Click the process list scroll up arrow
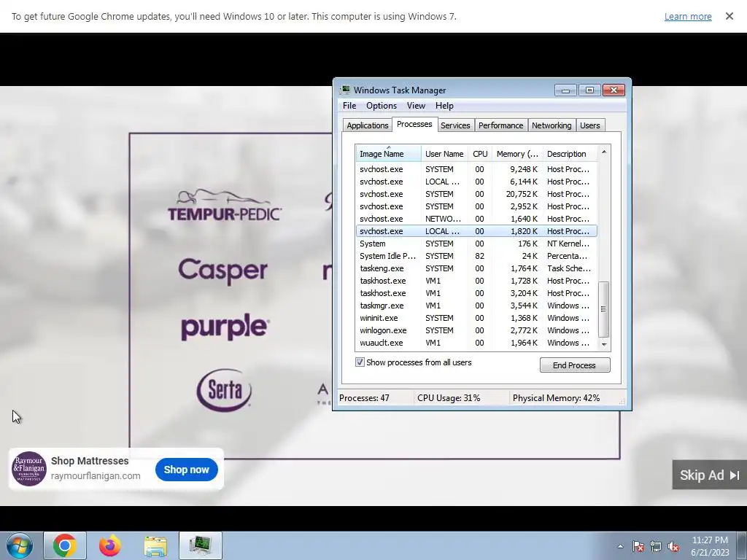 point(603,152)
